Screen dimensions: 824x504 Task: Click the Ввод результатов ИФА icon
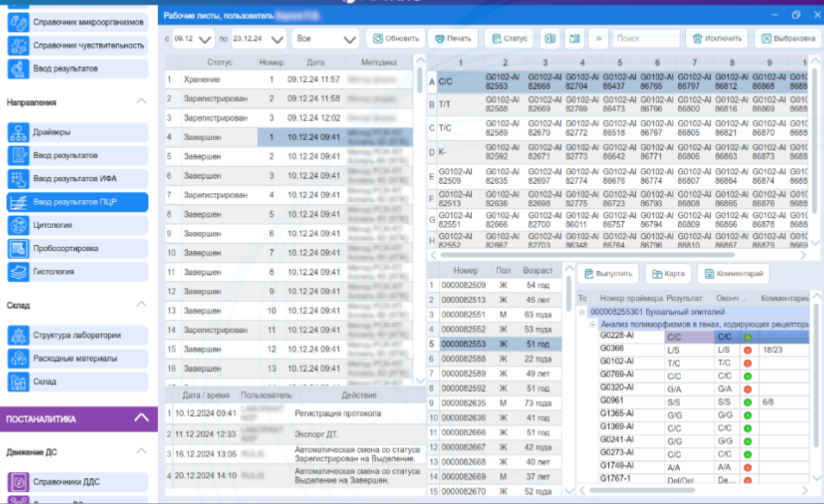(19, 180)
